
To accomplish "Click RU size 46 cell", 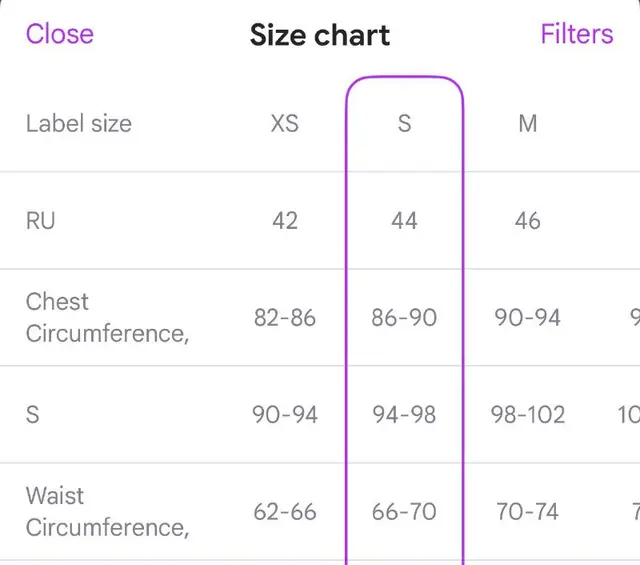I will click(527, 221).
